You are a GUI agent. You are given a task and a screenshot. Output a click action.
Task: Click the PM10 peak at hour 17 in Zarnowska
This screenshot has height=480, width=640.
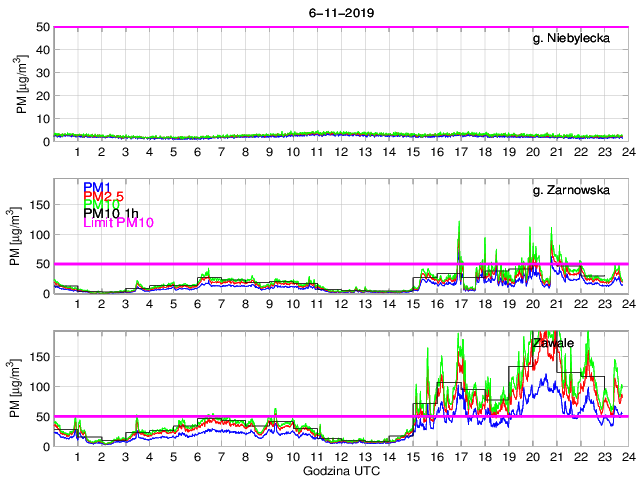coord(459,223)
